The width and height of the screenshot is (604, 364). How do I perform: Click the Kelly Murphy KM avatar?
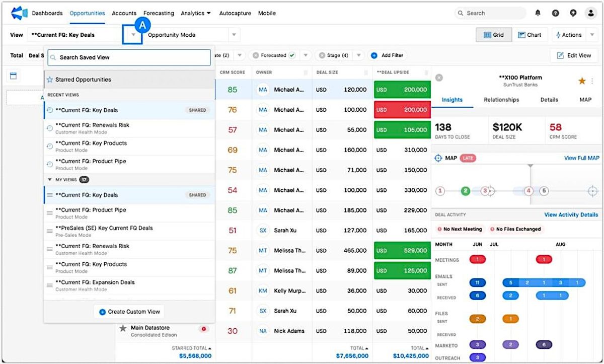tap(263, 291)
